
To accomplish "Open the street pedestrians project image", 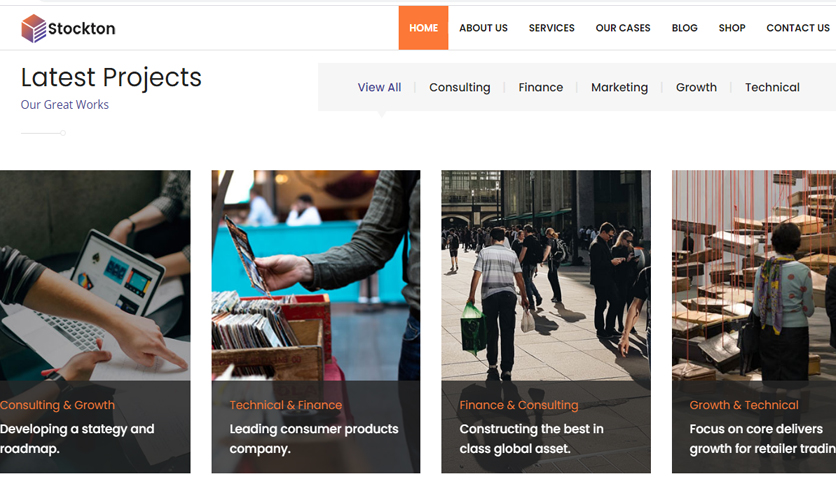I will (546, 276).
